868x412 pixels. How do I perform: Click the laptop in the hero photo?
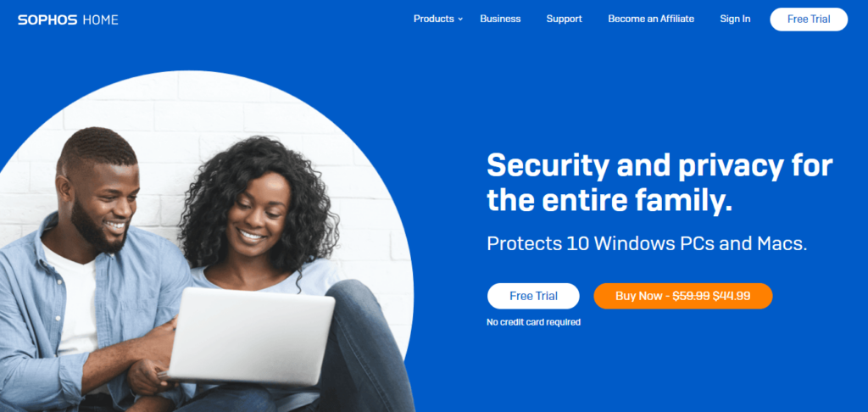[252, 336]
